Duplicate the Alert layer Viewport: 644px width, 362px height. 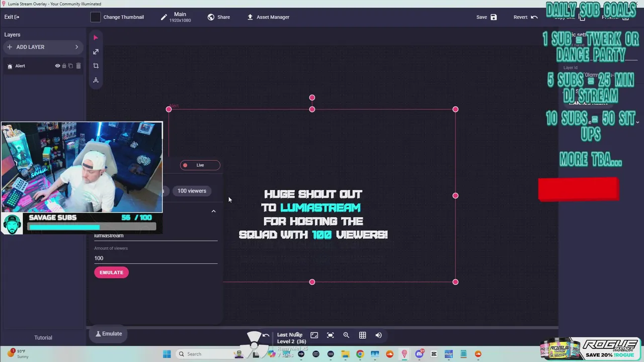pos(71,66)
